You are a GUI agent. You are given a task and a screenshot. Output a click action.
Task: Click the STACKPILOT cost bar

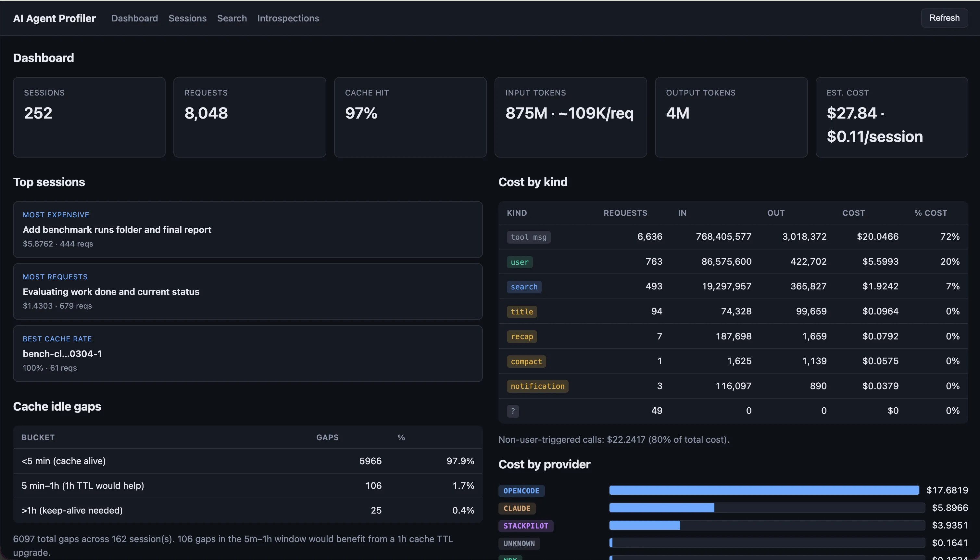[767, 525]
